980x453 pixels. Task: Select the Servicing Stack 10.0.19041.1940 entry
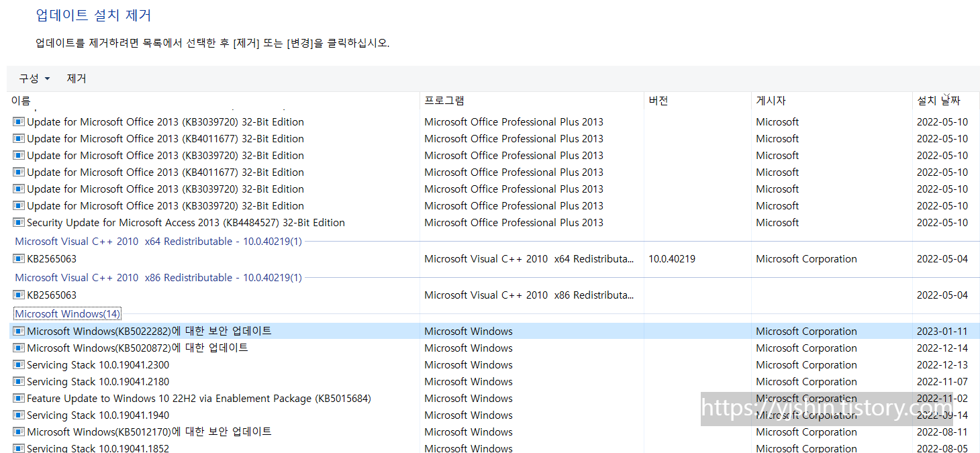pos(98,415)
